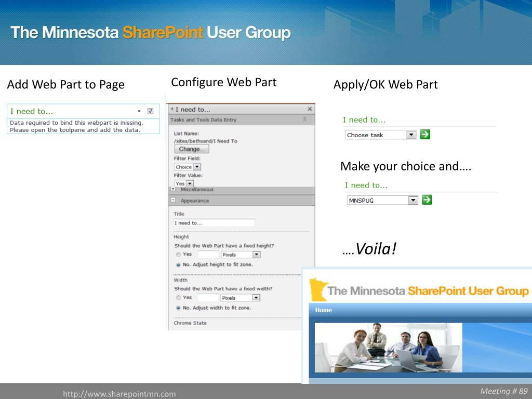Image resolution: width=532 pixels, height=399 pixels.
Task: Click the ....Voila! text
Action: click(369, 249)
